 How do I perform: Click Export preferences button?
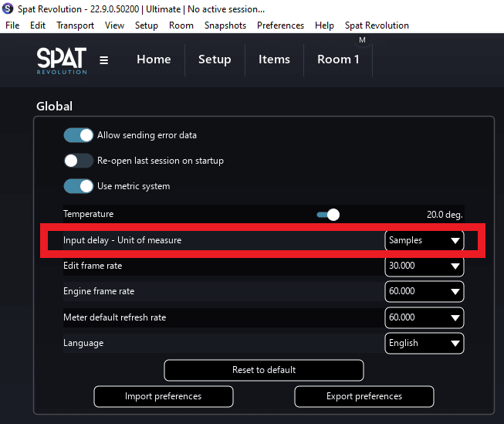coord(364,396)
